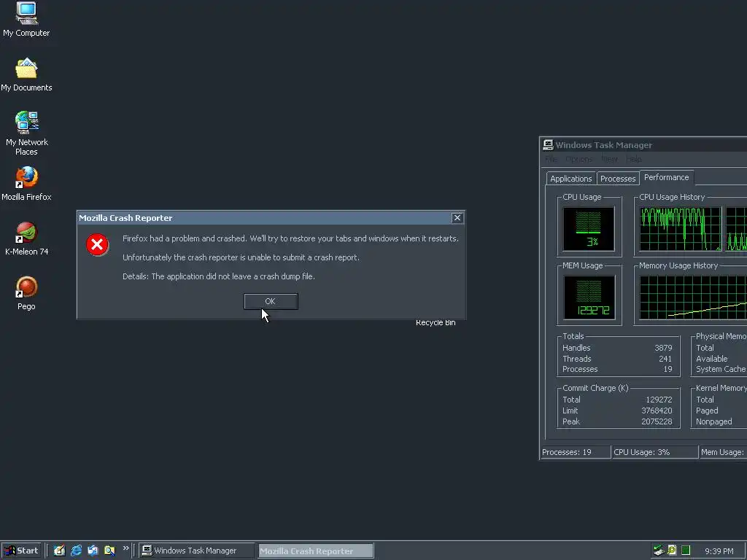747x560 pixels.
Task: Select the Pego desktop shortcut
Action: (x=26, y=293)
